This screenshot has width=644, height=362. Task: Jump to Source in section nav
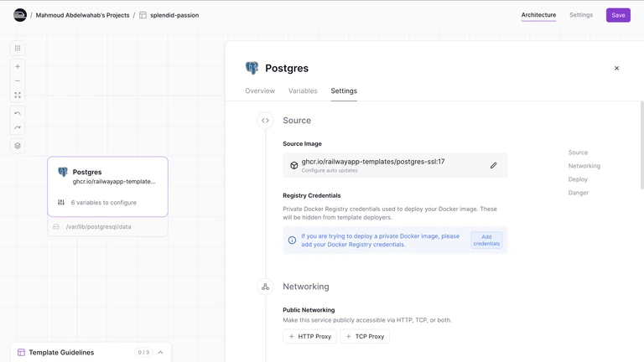click(x=578, y=153)
